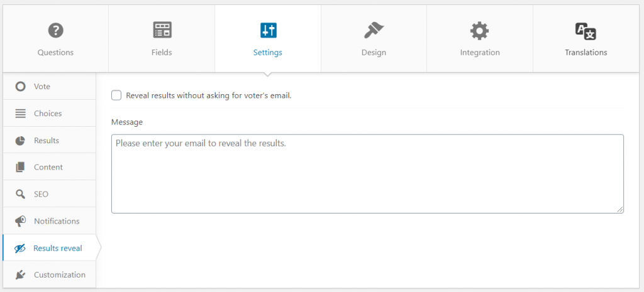
Task: Click the Message textarea resize handle
Action: pyautogui.click(x=619, y=210)
